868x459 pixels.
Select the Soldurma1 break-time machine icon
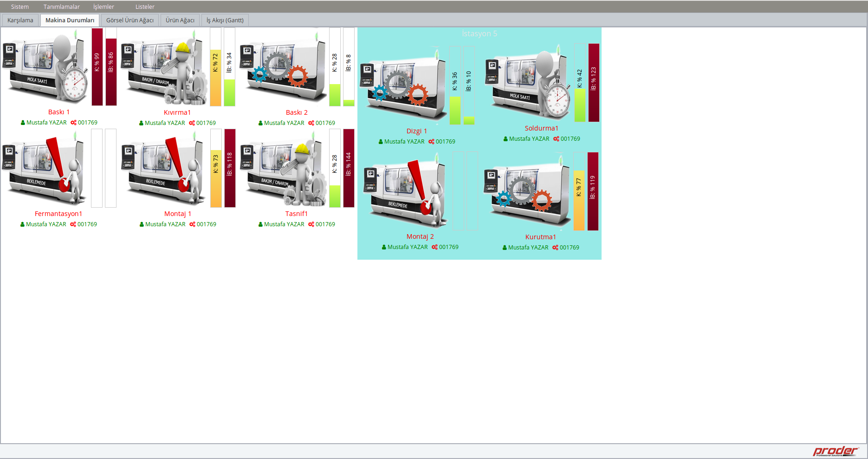528,83
